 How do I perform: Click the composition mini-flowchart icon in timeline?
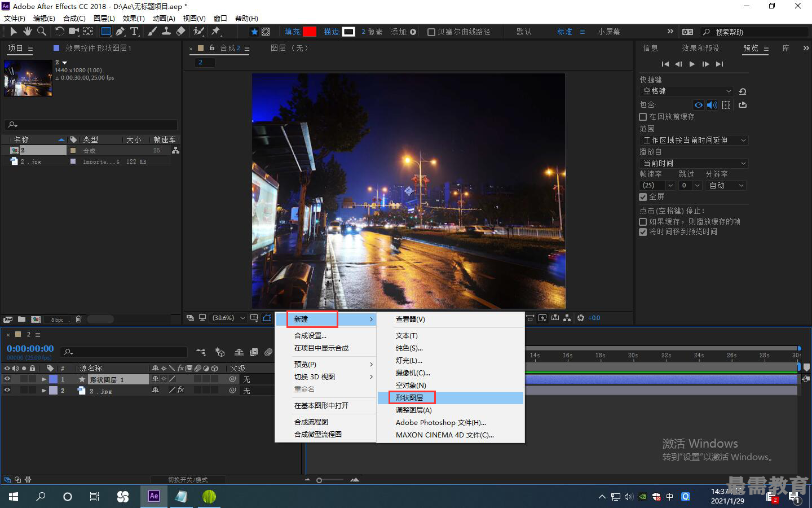click(201, 352)
